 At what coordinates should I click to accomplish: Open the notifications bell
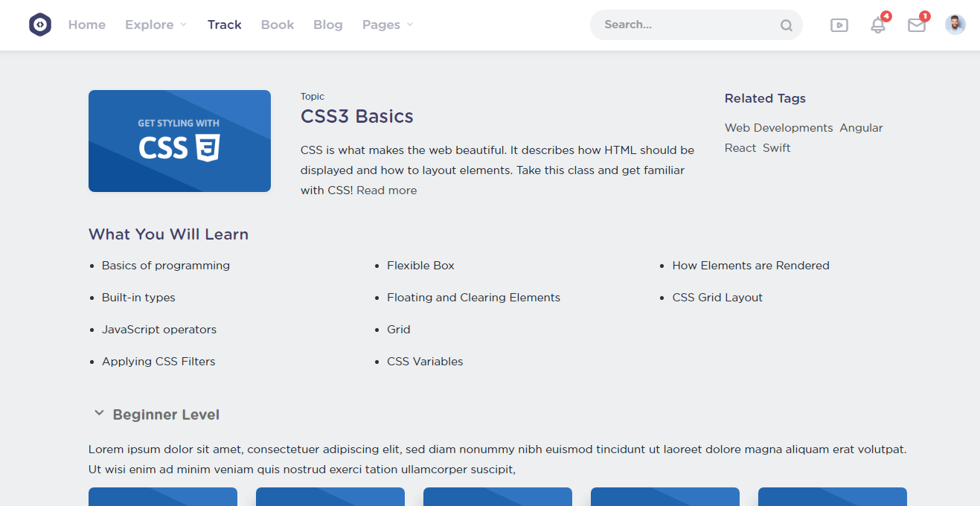pyautogui.click(x=878, y=25)
